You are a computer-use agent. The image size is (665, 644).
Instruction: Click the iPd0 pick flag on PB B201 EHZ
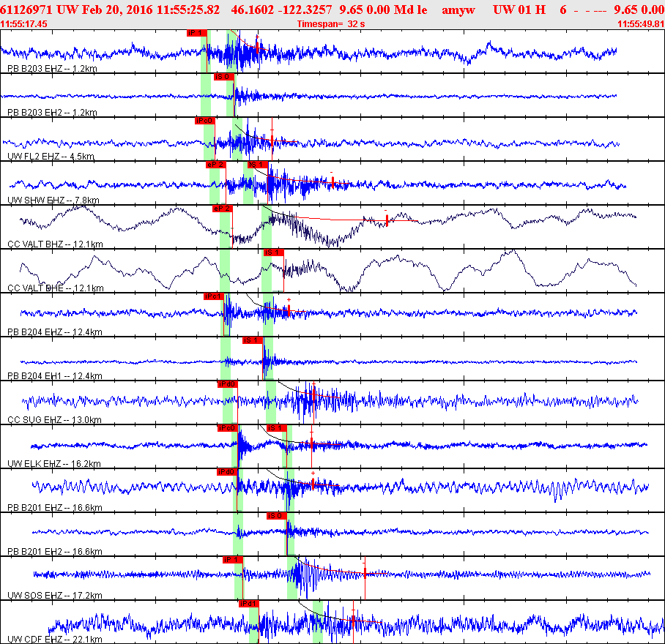tap(227, 472)
